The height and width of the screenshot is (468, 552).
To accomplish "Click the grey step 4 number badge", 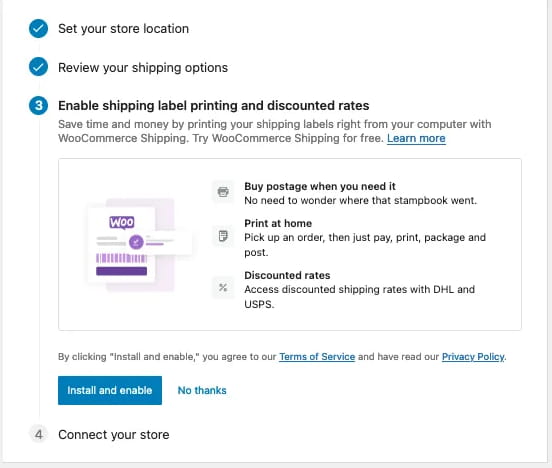I will pyautogui.click(x=38, y=434).
